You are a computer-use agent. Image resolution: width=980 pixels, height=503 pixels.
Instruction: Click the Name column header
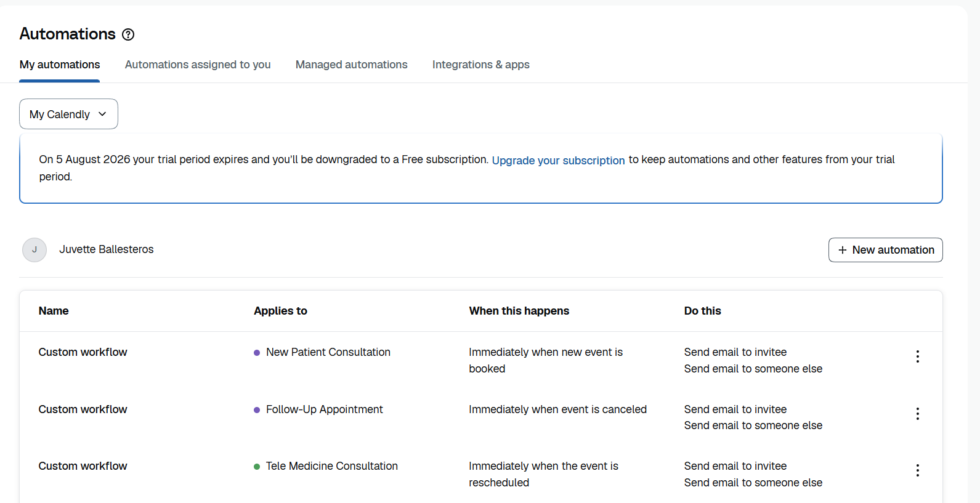tap(54, 311)
